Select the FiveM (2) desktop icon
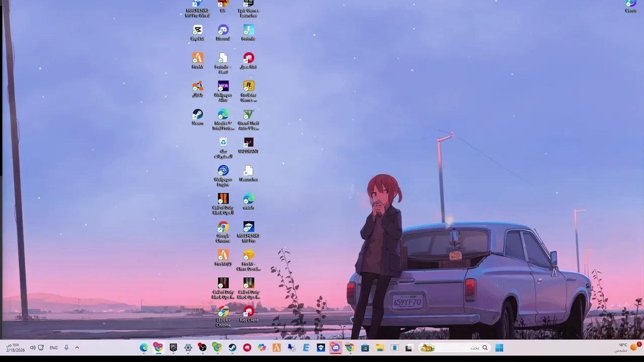 click(223, 258)
